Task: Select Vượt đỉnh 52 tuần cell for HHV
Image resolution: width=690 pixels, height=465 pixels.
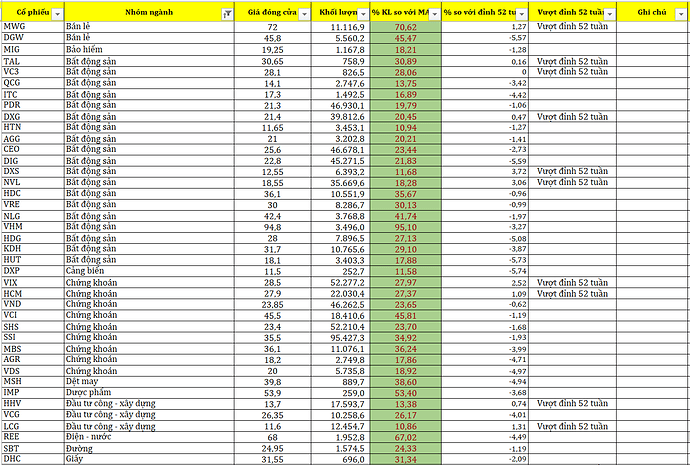Action: (x=573, y=403)
